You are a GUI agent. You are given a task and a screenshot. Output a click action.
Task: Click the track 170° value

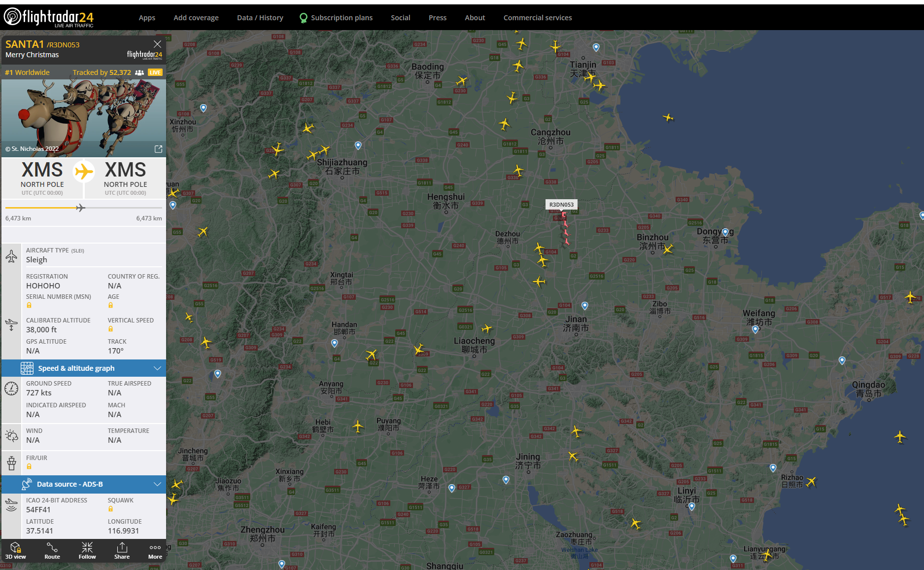point(116,351)
